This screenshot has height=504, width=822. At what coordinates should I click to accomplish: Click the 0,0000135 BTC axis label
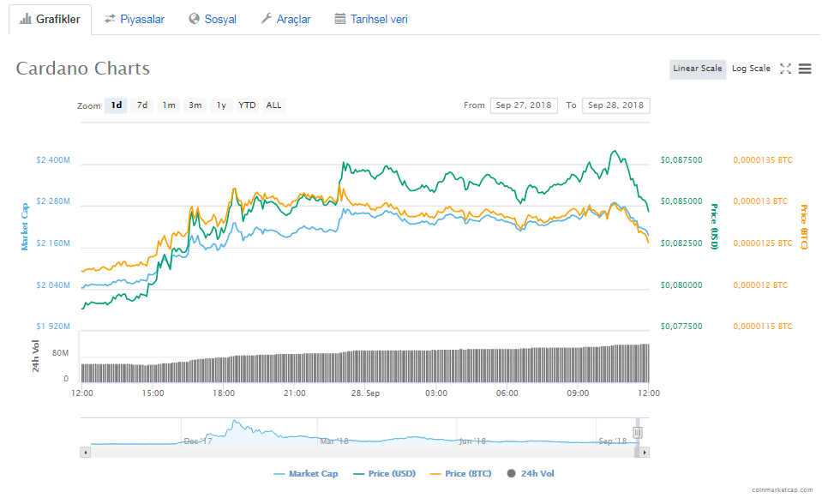[763, 160]
